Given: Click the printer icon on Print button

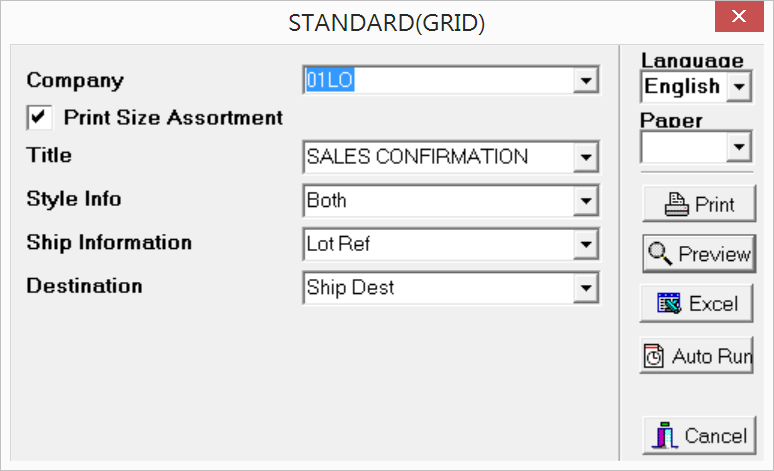Looking at the screenshot, I should pyautogui.click(x=677, y=204).
